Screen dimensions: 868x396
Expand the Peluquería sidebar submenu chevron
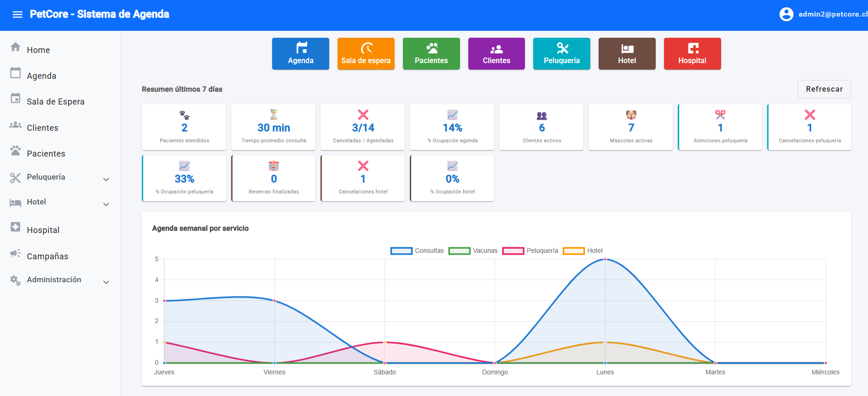[106, 180]
